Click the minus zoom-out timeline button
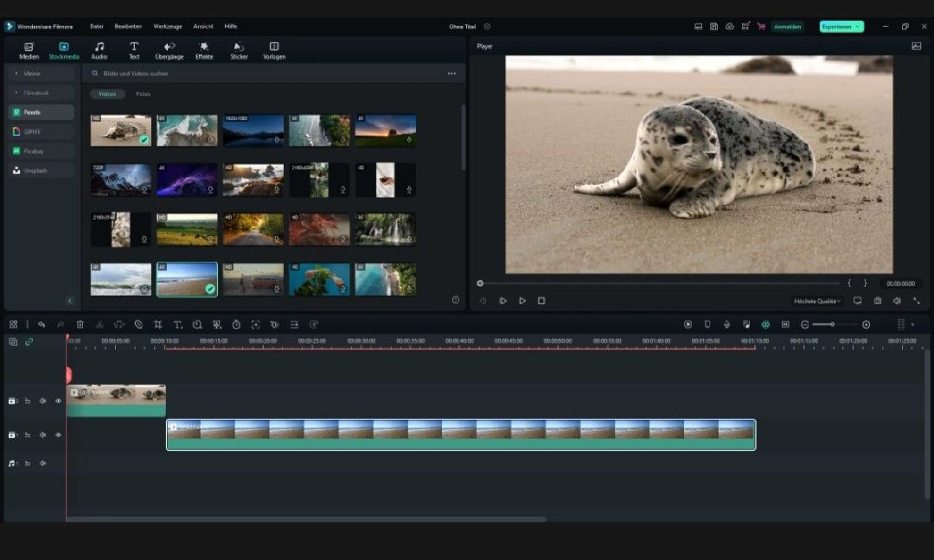The image size is (934, 560). [805, 324]
